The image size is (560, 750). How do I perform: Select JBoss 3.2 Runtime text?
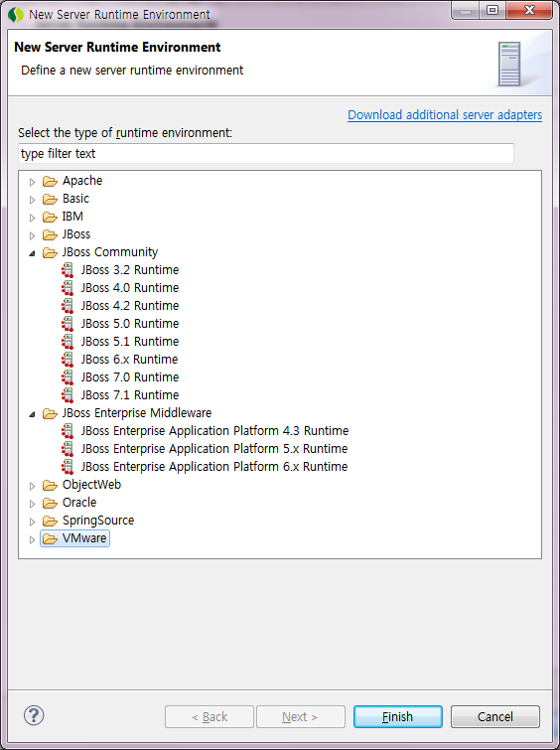click(x=130, y=270)
